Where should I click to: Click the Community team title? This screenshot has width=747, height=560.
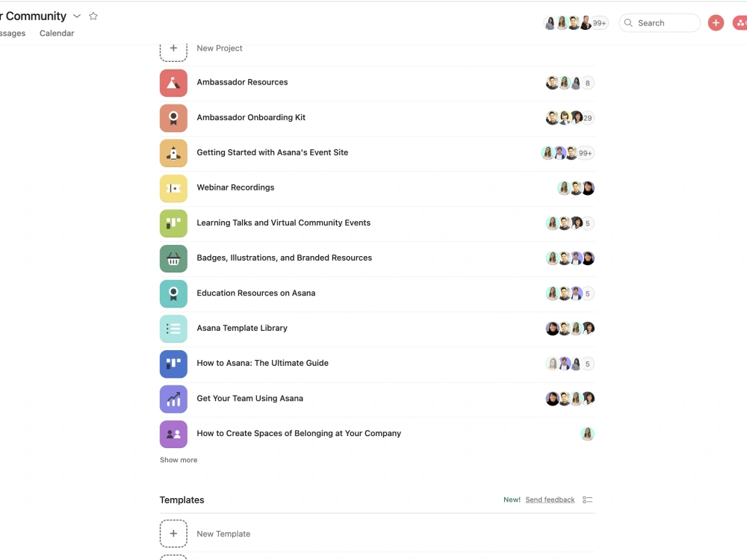(34, 16)
